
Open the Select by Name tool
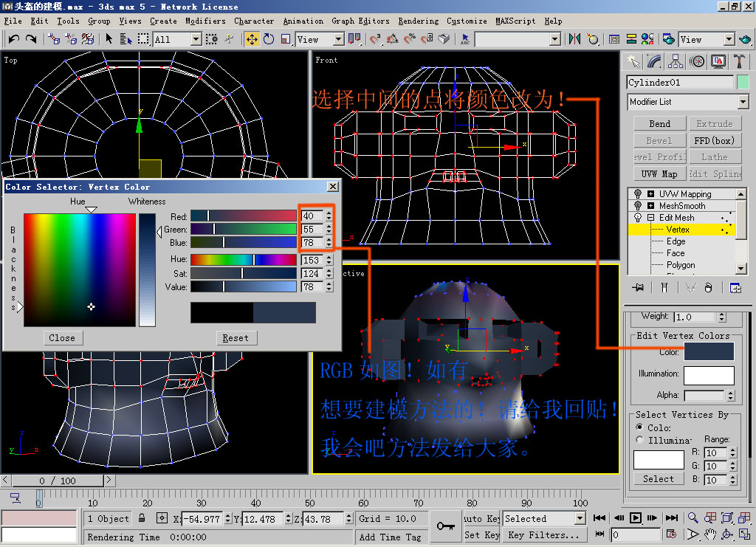(x=126, y=39)
